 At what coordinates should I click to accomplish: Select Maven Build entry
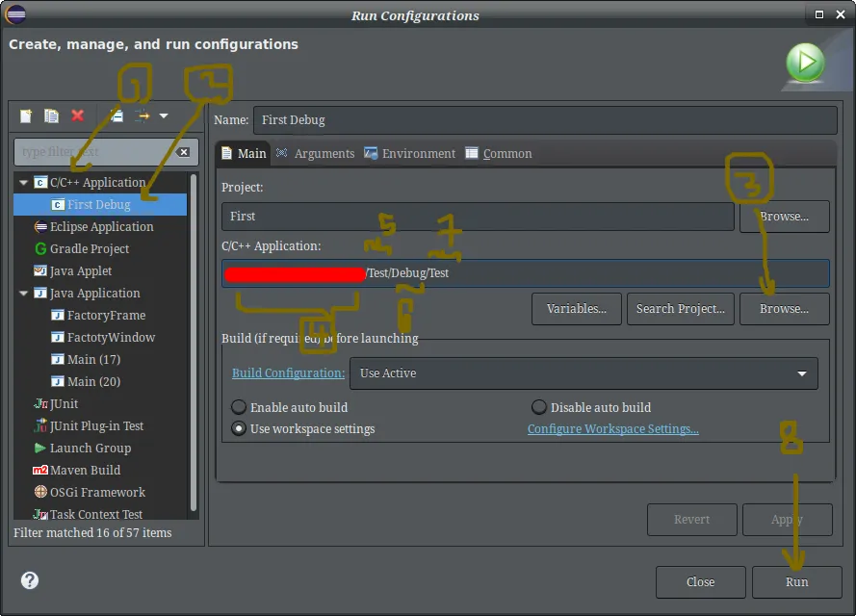tap(77, 471)
